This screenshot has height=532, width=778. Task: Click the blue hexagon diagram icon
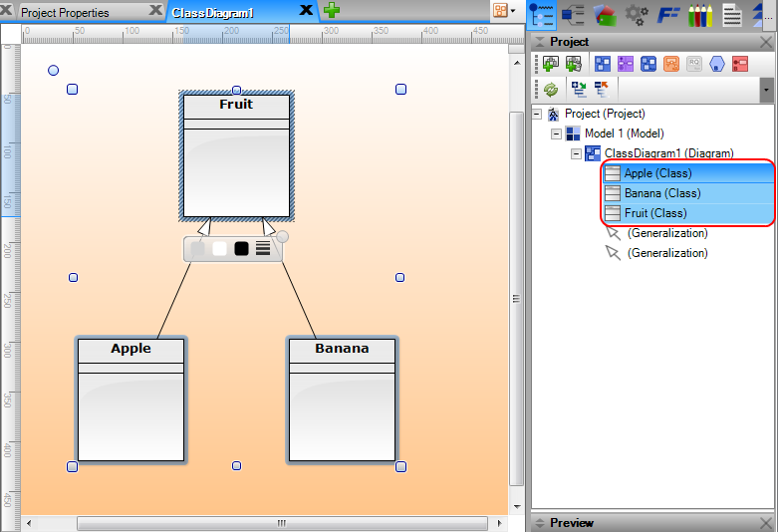pos(717,64)
